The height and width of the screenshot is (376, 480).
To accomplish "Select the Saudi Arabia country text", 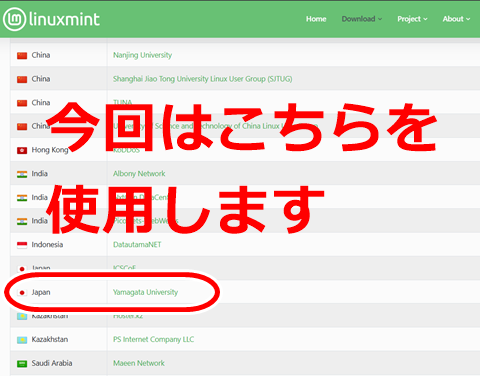I will pyautogui.click(x=52, y=363).
